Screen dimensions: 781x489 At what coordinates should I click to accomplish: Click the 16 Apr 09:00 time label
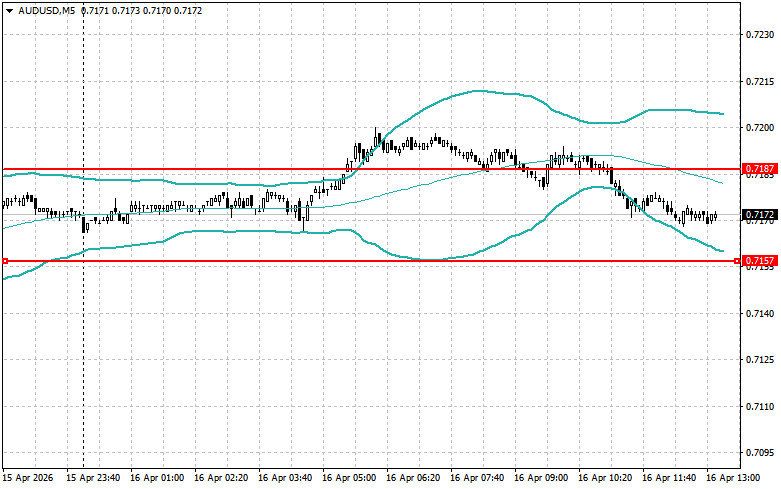541,478
